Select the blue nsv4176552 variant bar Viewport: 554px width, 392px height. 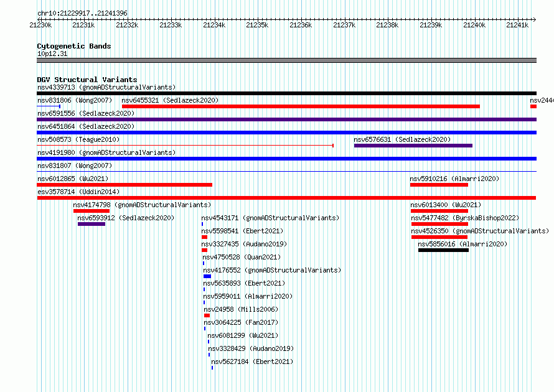(x=207, y=276)
